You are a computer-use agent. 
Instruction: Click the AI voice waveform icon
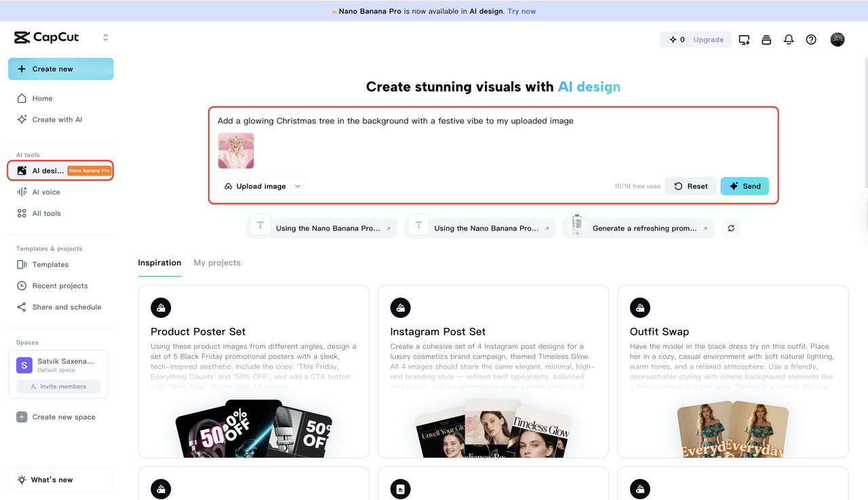(22, 192)
